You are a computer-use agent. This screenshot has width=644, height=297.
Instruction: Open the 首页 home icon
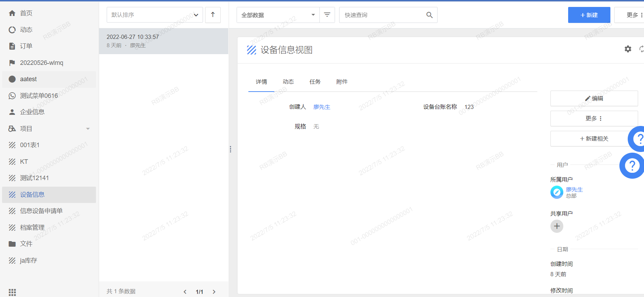[x=12, y=13]
